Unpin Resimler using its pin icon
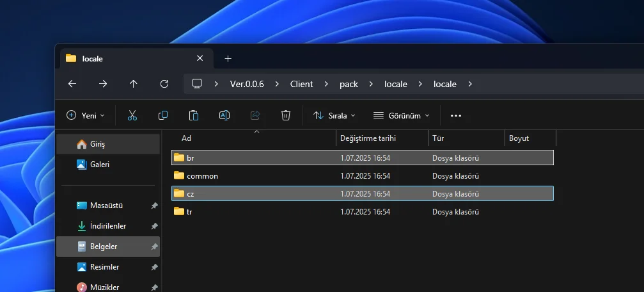Image resolution: width=644 pixels, height=292 pixels. click(x=154, y=267)
